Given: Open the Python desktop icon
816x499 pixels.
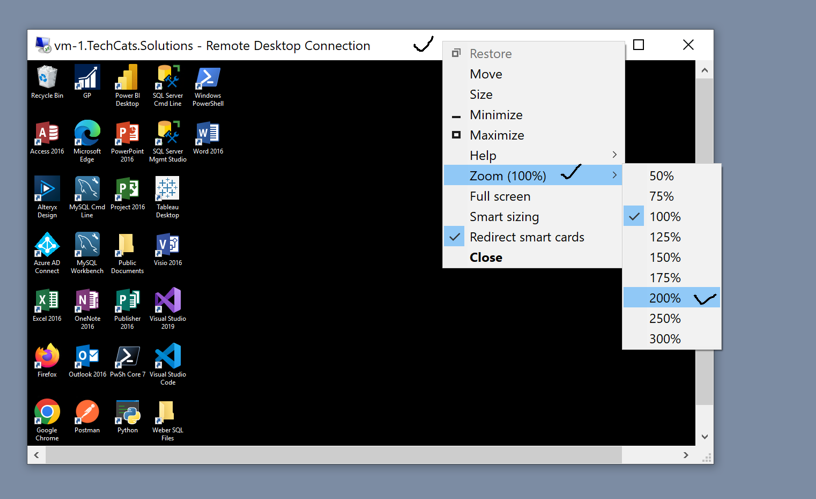Looking at the screenshot, I should 128,417.
